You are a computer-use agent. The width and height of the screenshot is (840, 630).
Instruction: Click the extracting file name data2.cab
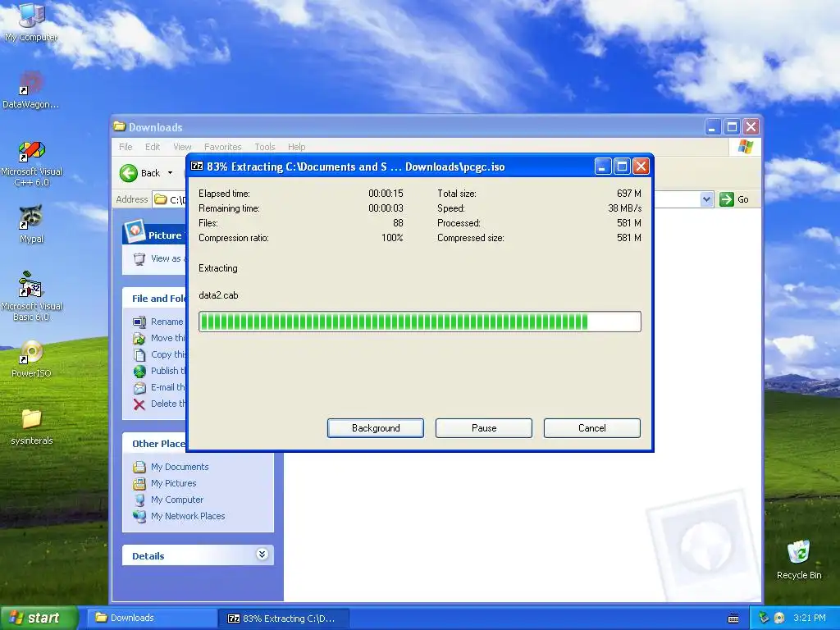pyautogui.click(x=218, y=295)
